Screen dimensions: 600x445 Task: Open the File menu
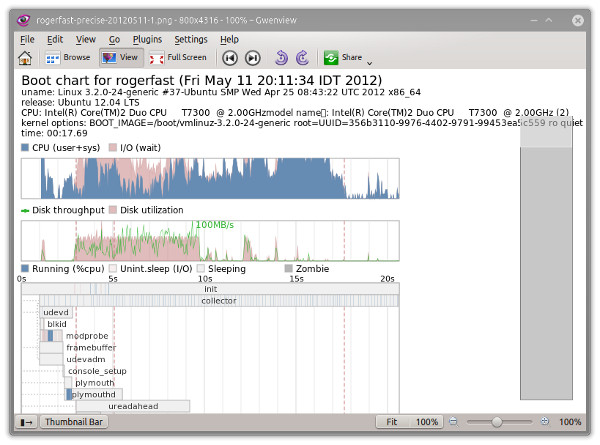pos(27,39)
